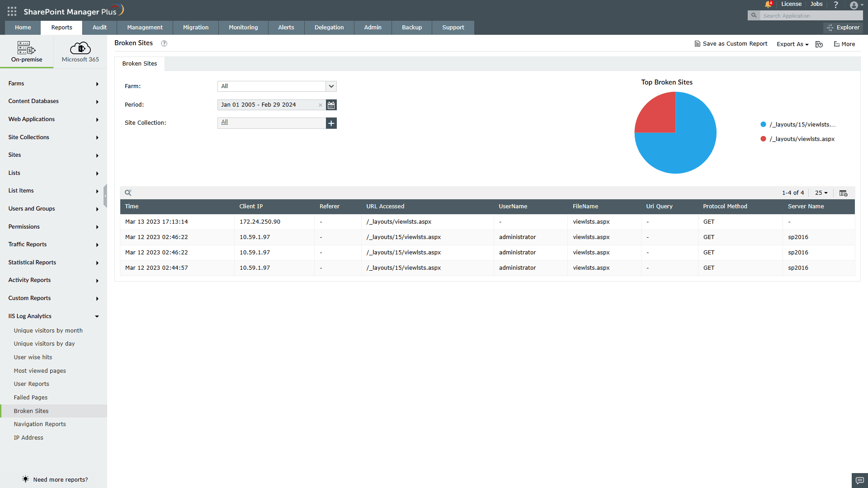Image resolution: width=868 pixels, height=488 pixels.
Task: Open the column chooser table icon
Action: point(843,193)
